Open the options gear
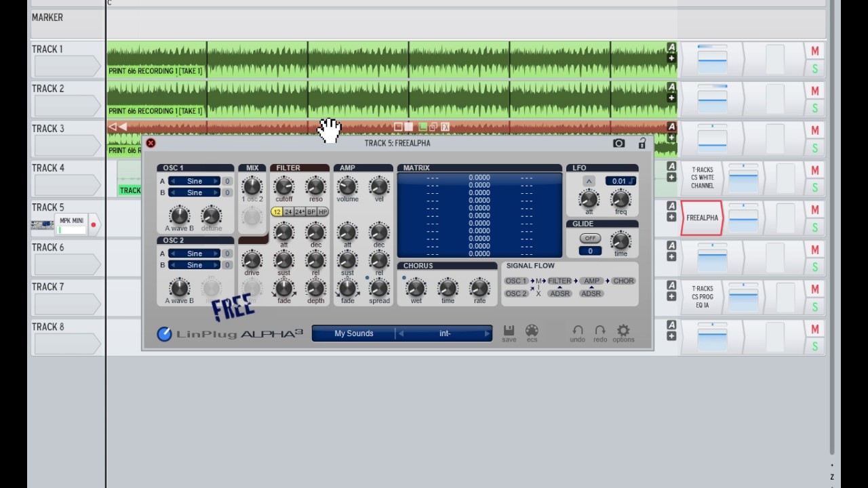Screen dimensions: 868x488 pyautogui.click(x=623, y=332)
